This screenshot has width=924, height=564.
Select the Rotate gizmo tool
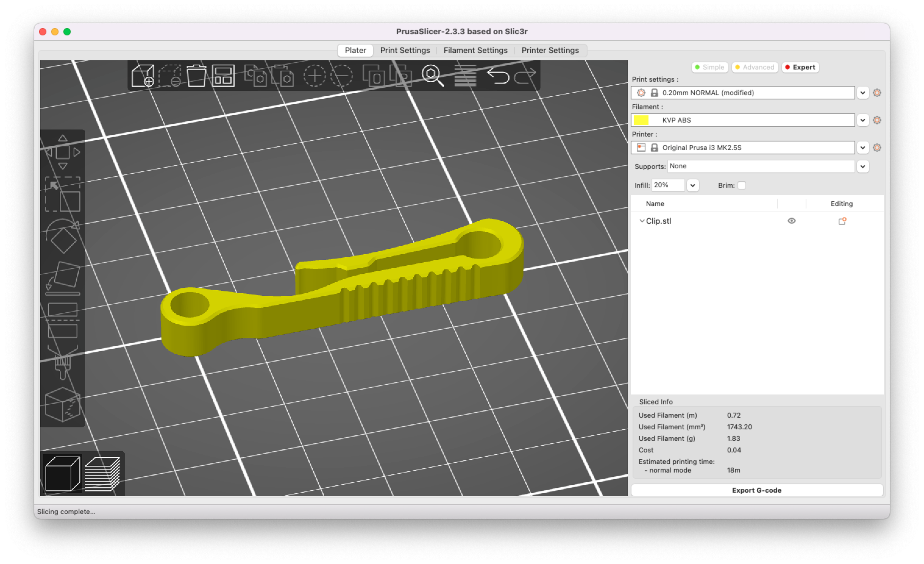tap(62, 236)
